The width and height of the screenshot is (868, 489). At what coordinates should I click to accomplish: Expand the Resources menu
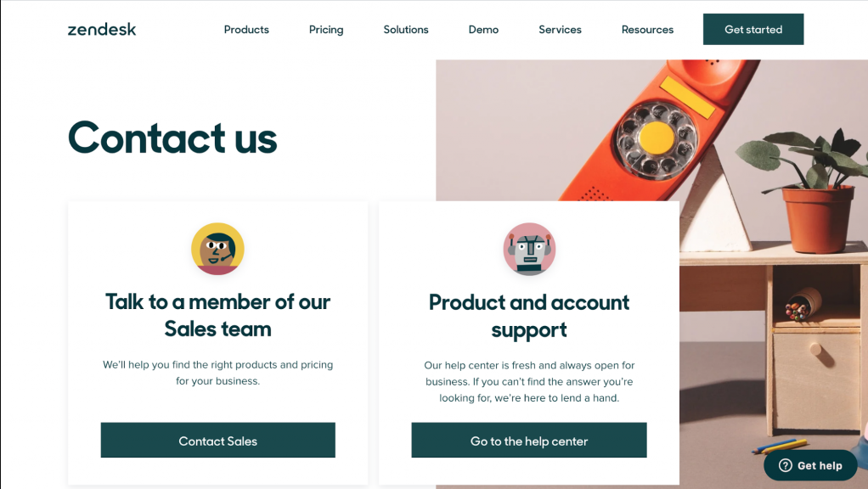(x=647, y=30)
